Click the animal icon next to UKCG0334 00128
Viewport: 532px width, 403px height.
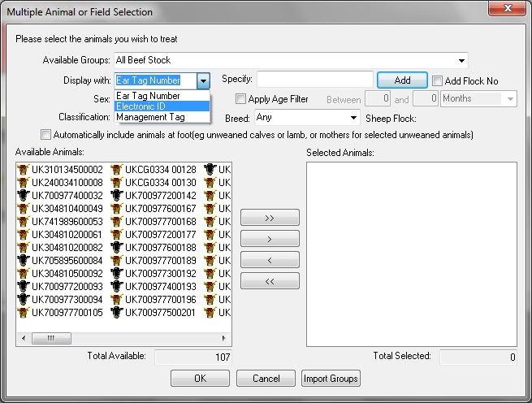tap(116, 169)
